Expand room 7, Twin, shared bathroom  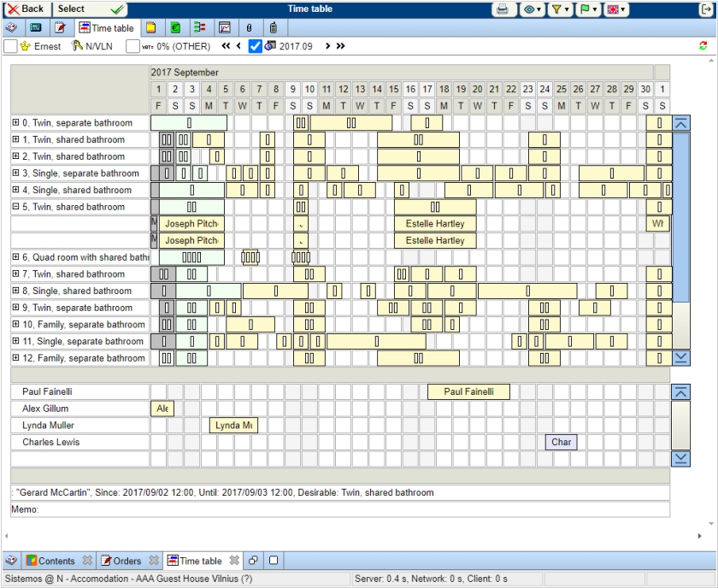click(x=15, y=274)
